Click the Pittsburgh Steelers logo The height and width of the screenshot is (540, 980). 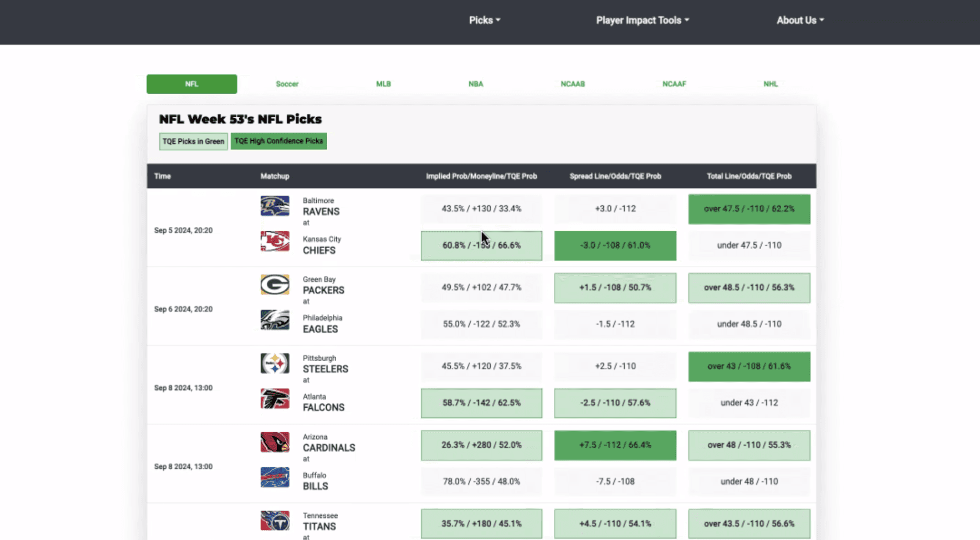(x=275, y=363)
